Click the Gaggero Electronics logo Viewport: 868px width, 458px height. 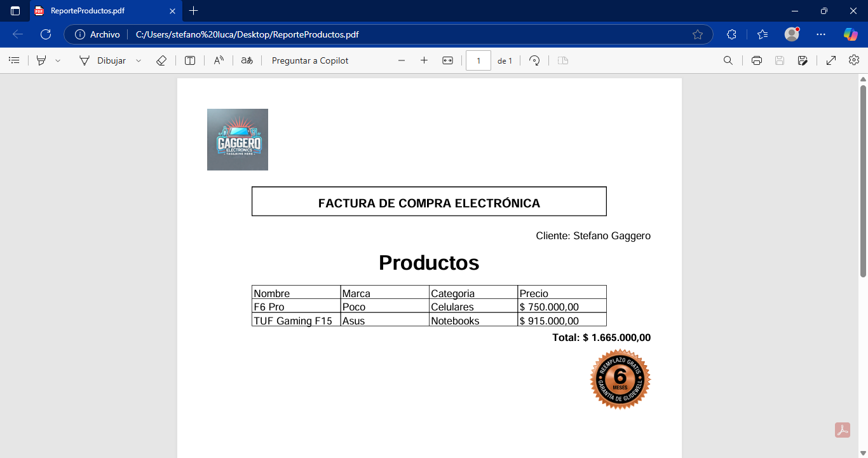[238, 139]
